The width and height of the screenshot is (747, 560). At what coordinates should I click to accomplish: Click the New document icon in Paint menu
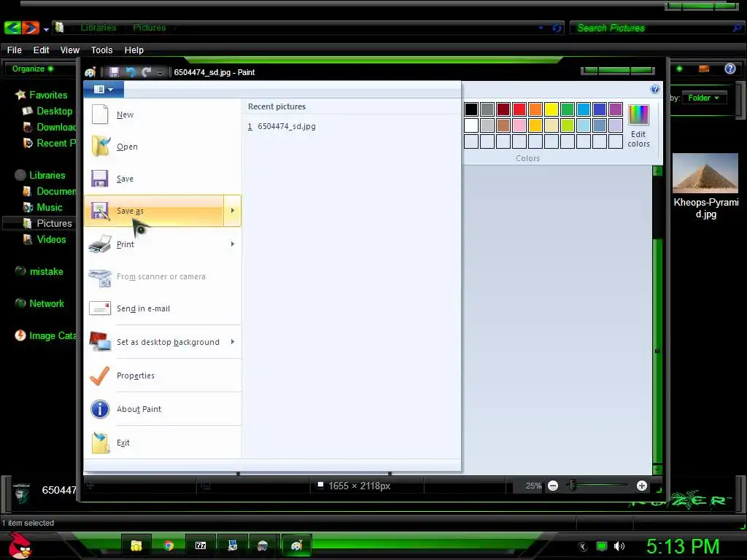pyautogui.click(x=99, y=114)
